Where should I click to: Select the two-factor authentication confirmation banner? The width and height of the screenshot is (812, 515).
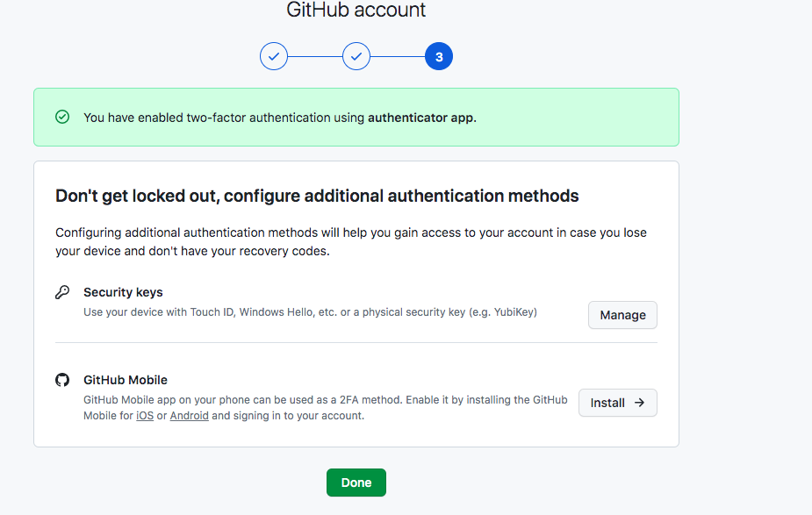click(x=356, y=115)
